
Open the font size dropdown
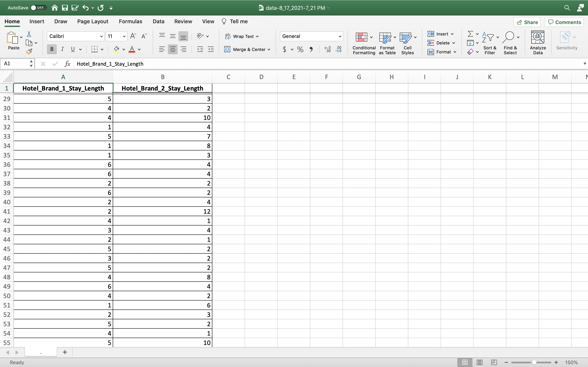click(x=124, y=36)
